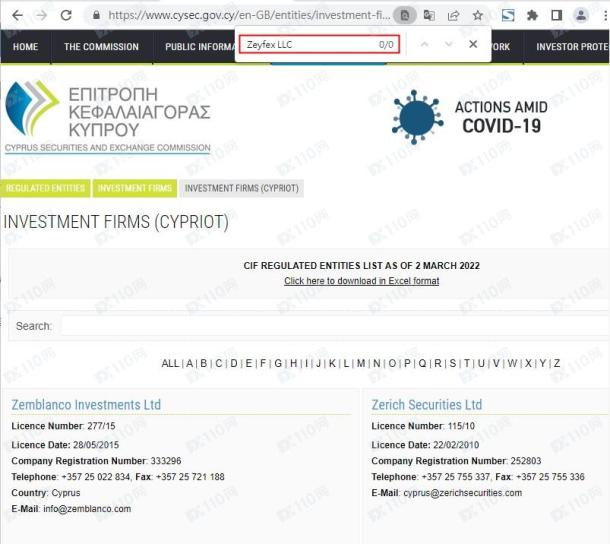Open the extensions puzzle piece icon
This screenshot has height=544, width=610.
pyautogui.click(x=532, y=15)
